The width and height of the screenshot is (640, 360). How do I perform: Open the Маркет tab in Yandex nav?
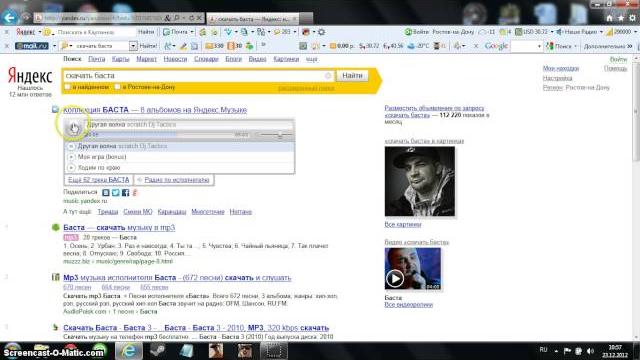point(146,59)
